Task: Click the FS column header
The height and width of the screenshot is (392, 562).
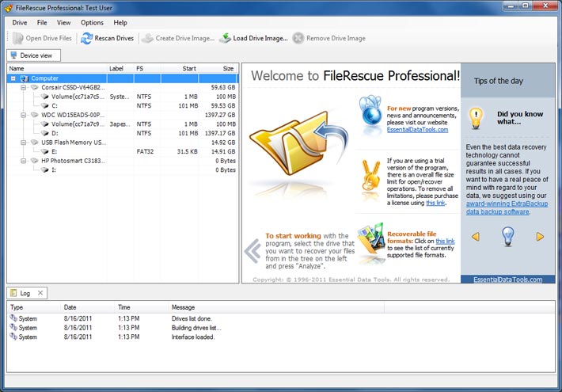Action: point(147,69)
